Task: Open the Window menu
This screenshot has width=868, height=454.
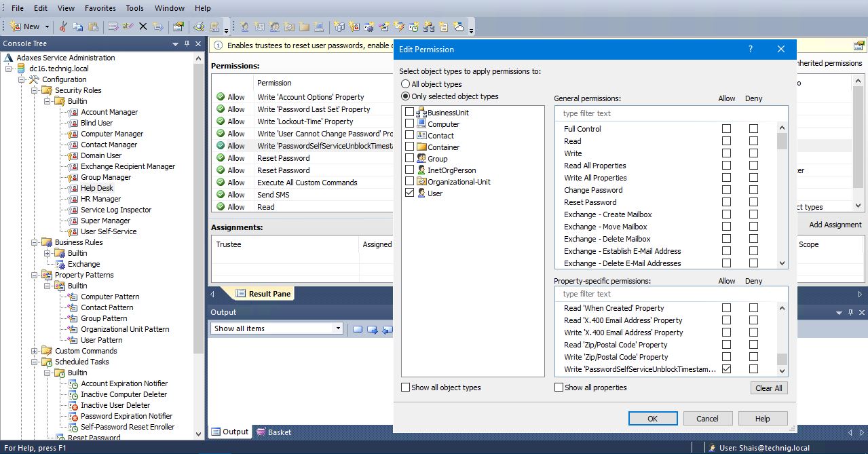Action: tap(170, 8)
